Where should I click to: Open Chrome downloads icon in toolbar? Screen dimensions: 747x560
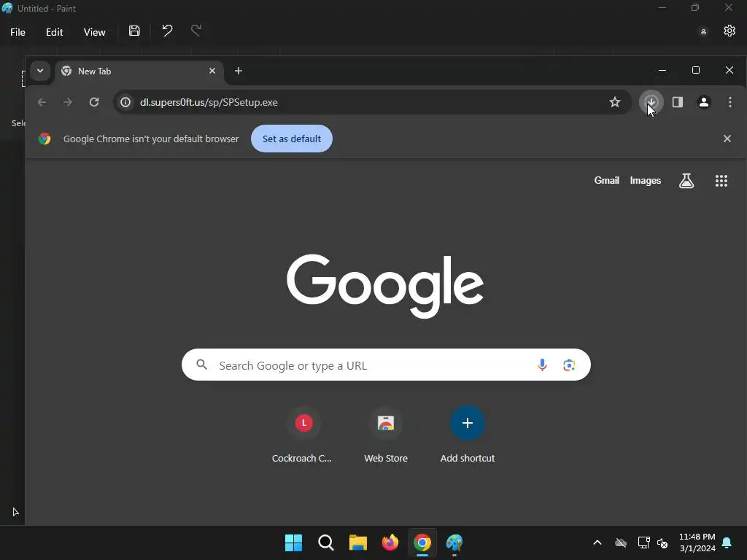(x=651, y=102)
